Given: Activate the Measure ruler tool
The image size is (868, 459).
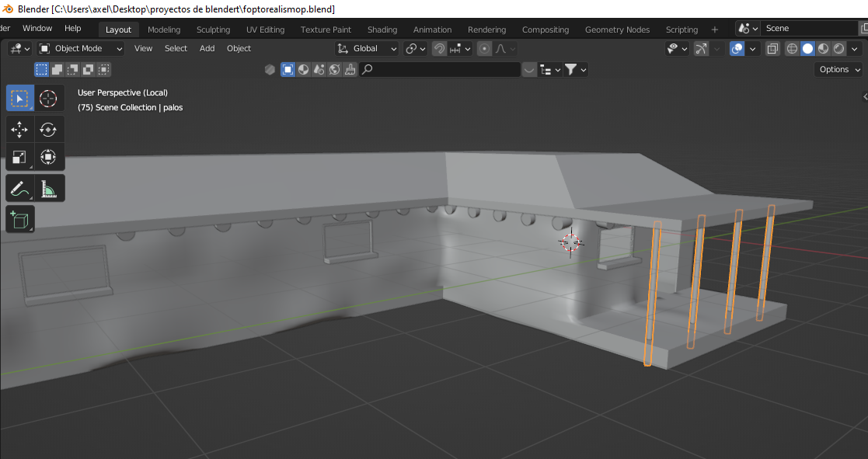Looking at the screenshot, I should click(48, 188).
